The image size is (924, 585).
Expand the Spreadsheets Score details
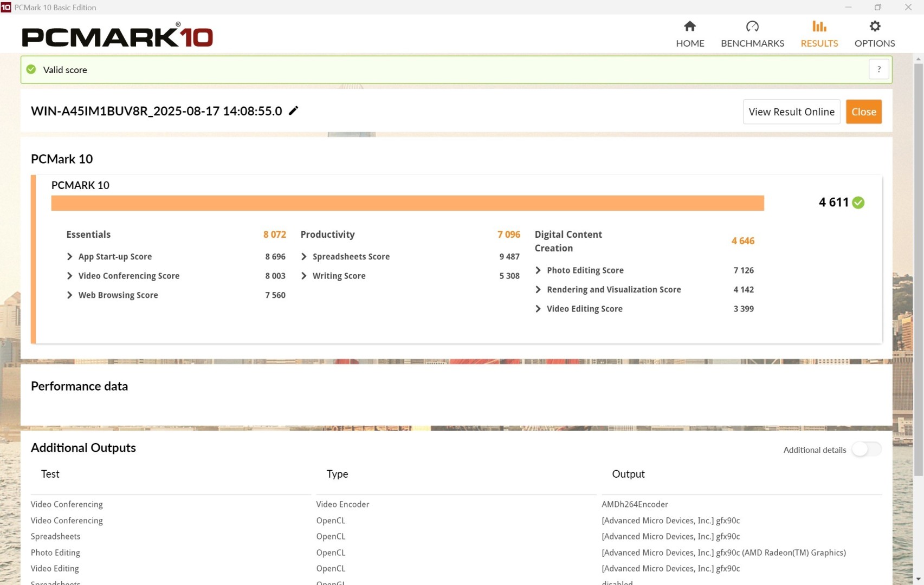(x=303, y=257)
